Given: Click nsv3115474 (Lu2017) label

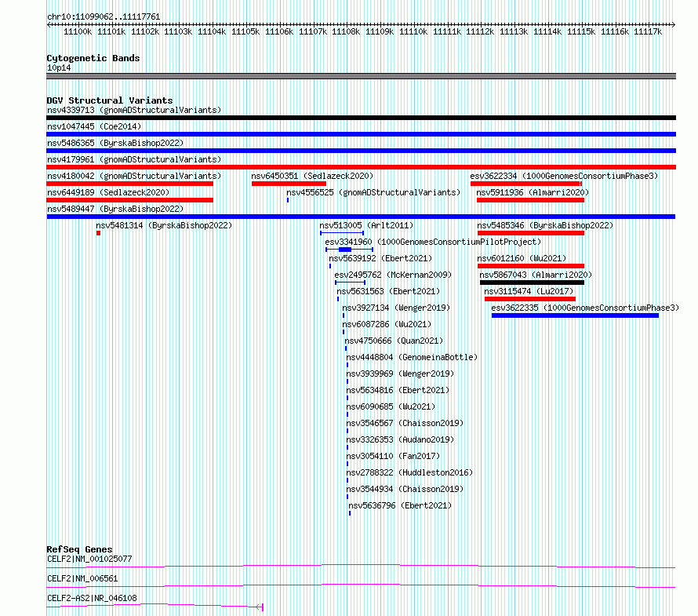Looking at the screenshot, I should 529,291.
